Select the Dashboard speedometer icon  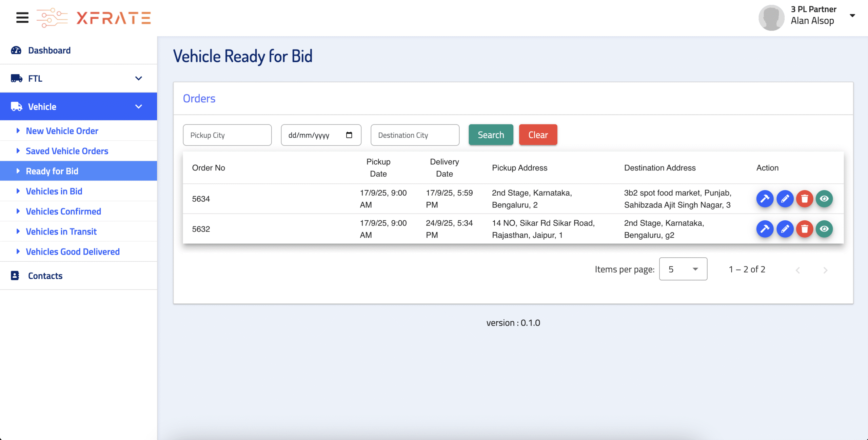(16, 50)
